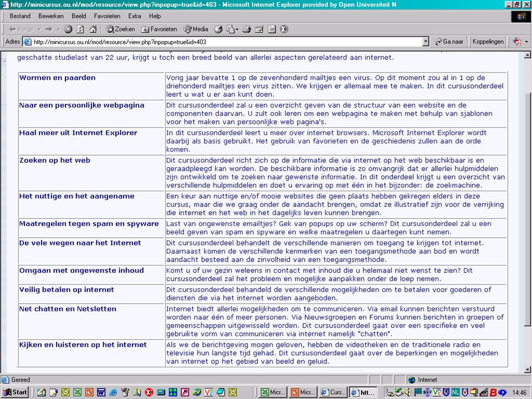This screenshot has height=399, width=532.
Task: Open the Media bar
Action: point(196,29)
